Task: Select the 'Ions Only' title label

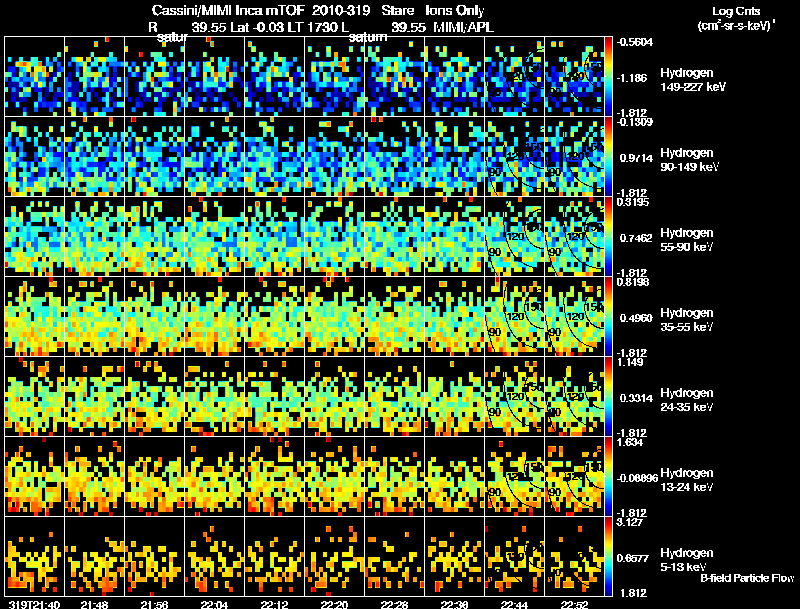Action: pyautogui.click(x=455, y=10)
